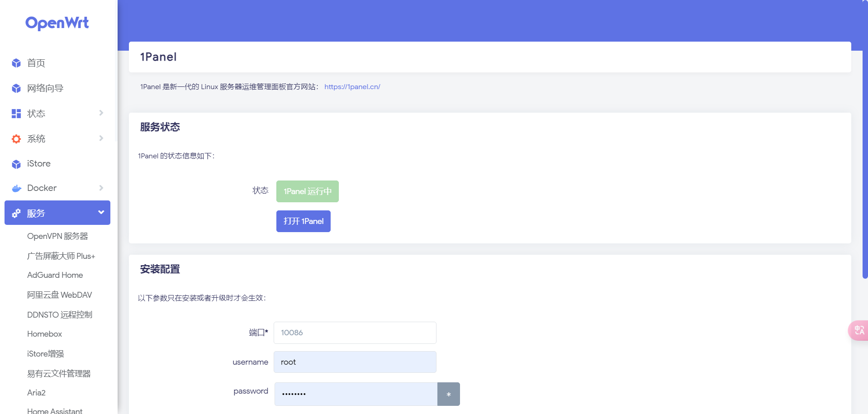Click the page vertical scrollbar
868x414 pixels.
click(865, 140)
